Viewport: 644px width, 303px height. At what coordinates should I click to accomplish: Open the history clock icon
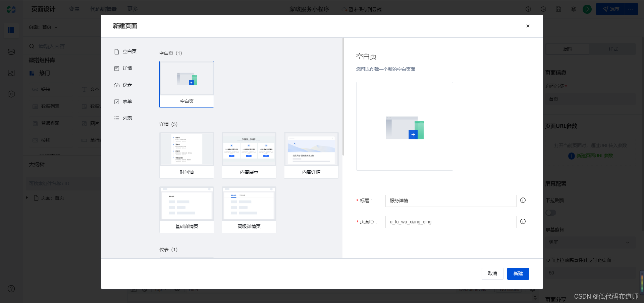(543, 9)
